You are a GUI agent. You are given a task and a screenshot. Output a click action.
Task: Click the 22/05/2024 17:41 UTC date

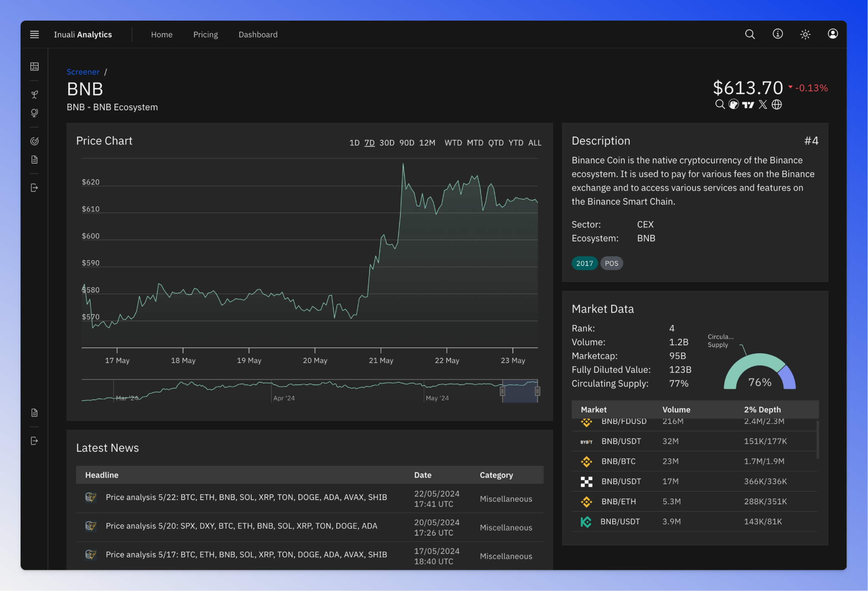[437, 499]
